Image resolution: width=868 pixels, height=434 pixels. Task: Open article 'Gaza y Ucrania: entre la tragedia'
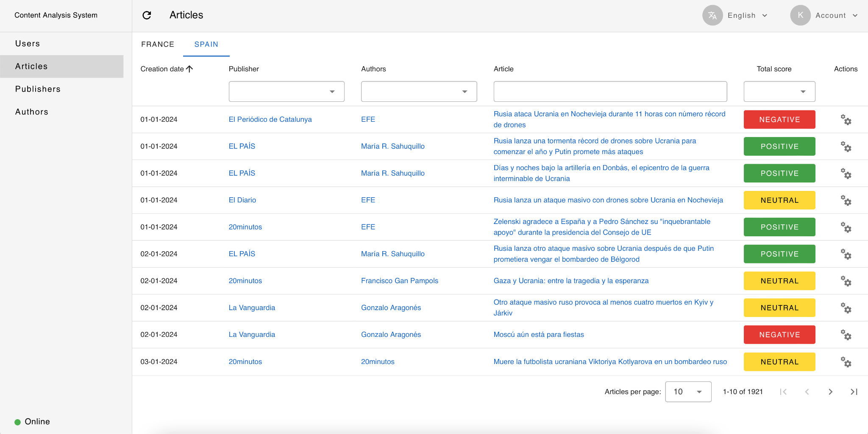571,281
